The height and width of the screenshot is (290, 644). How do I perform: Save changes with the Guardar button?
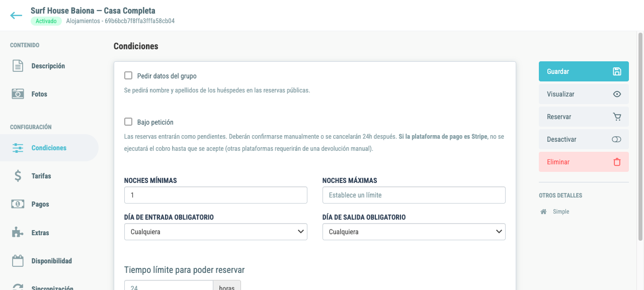(x=584, y=71)
